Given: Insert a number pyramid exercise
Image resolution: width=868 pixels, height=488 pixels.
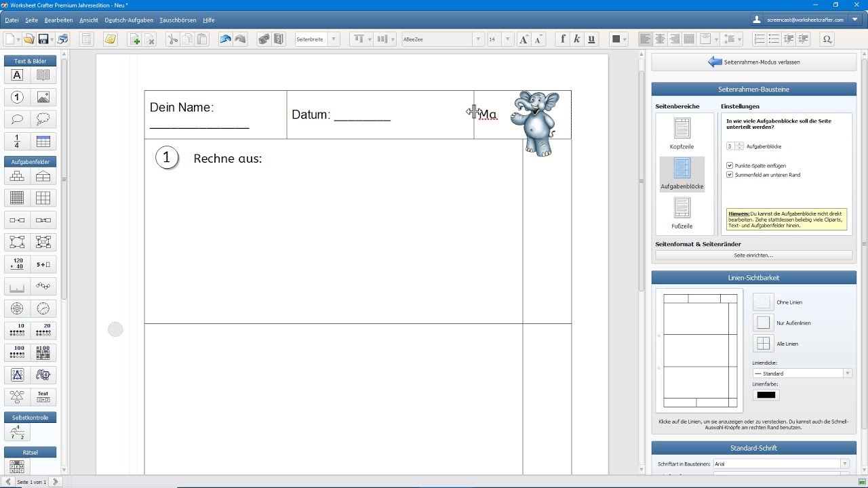Looking at the screenshot, I should 18,176.
